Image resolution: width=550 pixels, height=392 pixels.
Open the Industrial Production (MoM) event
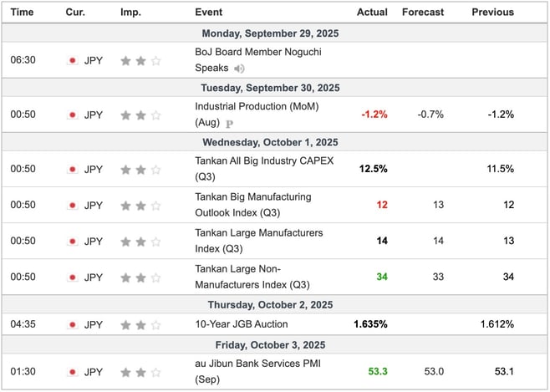[x=257, y=106]
